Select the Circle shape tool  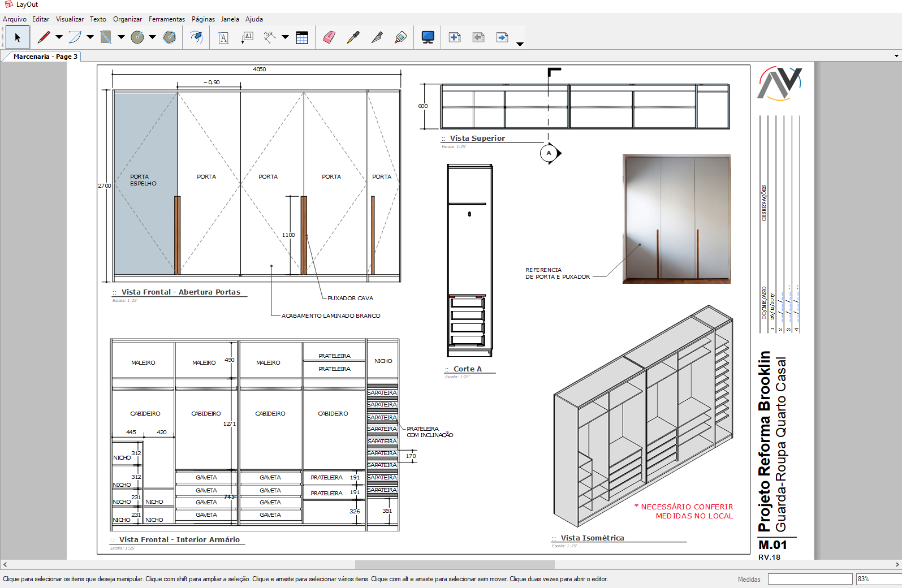click(137, 37)
